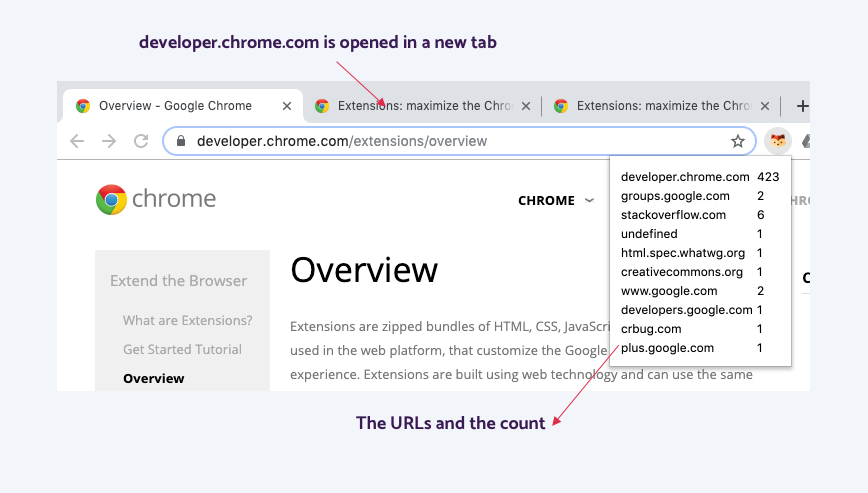Click creativecommons.org in popup list
The image size is (868, 493).
point(681,272)
